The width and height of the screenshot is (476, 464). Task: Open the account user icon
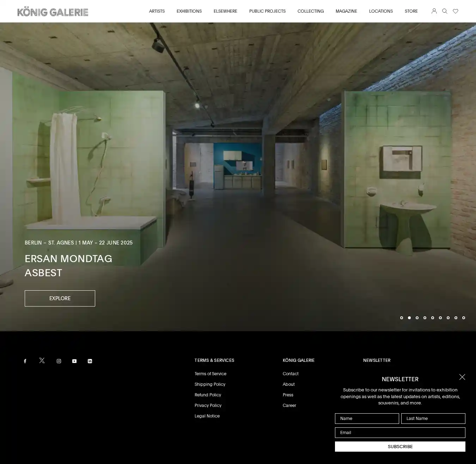pyautogui.click(x=434, y=11)
